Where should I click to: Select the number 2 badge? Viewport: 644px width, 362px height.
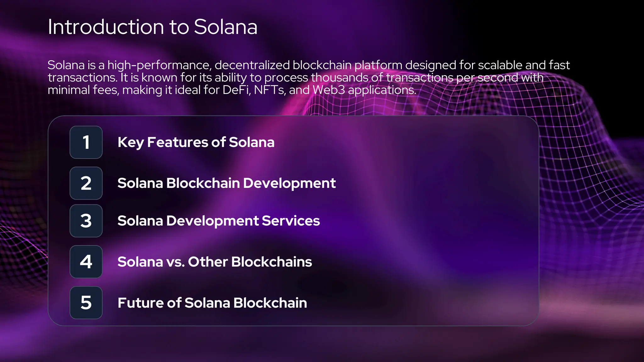click(x=86, y=183)
